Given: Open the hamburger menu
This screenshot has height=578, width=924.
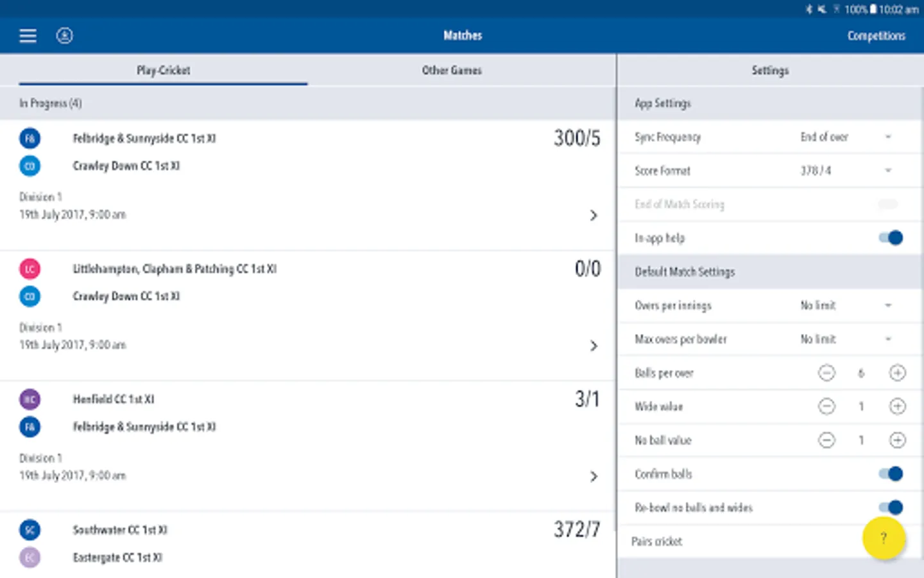Looking at the screenshot, I should pos(28,36).
